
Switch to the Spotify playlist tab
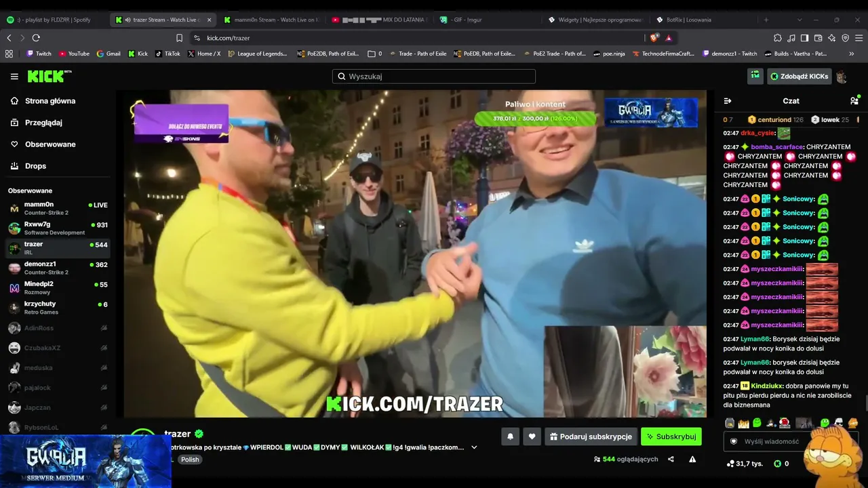coord(53,20)
